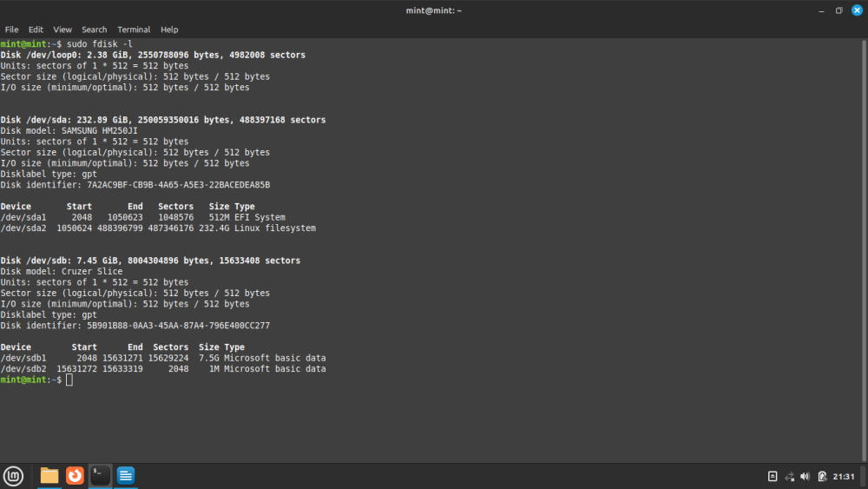This screenshot has width=868, height=489.
Task: Open the battery power tray icon
Action: pyautogui.click(x=822, y=476)
